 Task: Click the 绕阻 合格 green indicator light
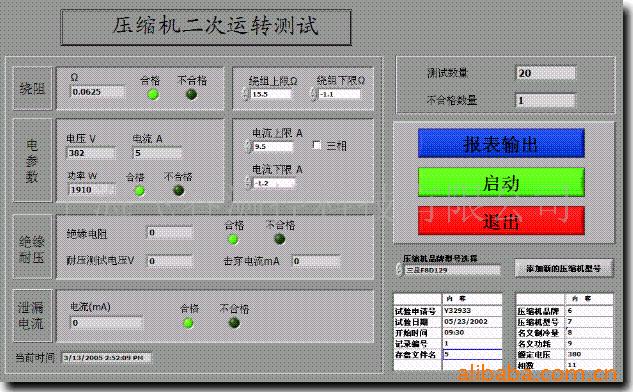pyautogui.click(x=153, y=95)
